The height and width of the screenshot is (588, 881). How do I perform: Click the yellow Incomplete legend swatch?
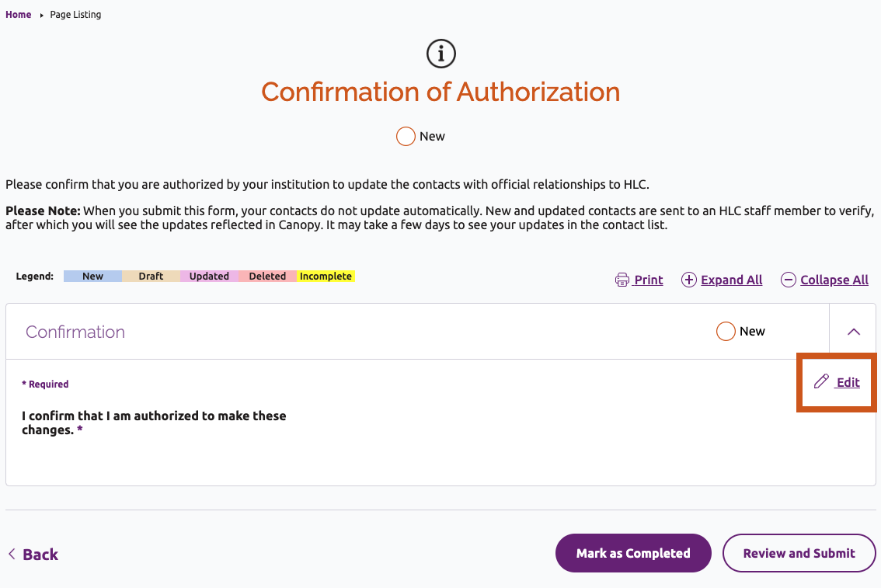pyautogui.click(x=326, y=277)
